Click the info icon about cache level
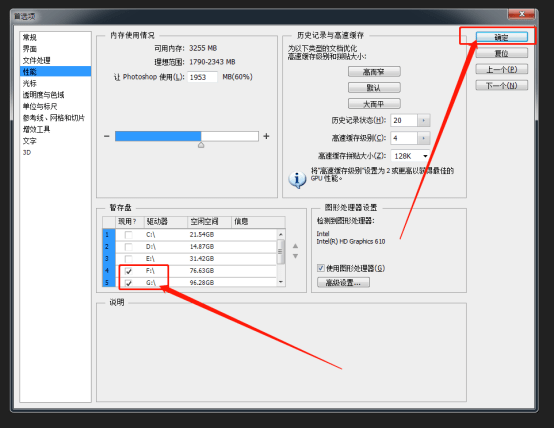This screenshot has height=429, width=554. (x=297, y=180)
